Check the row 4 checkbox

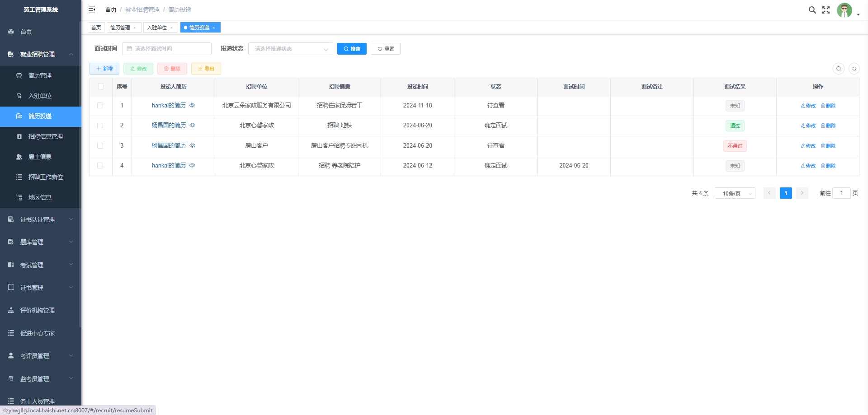(100, 165)
